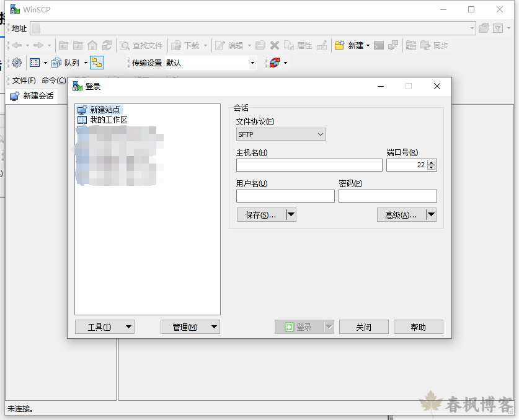Focus the Host name (主机名) field
The height and width of the screenshot is (420, 519).
[309, 165]
